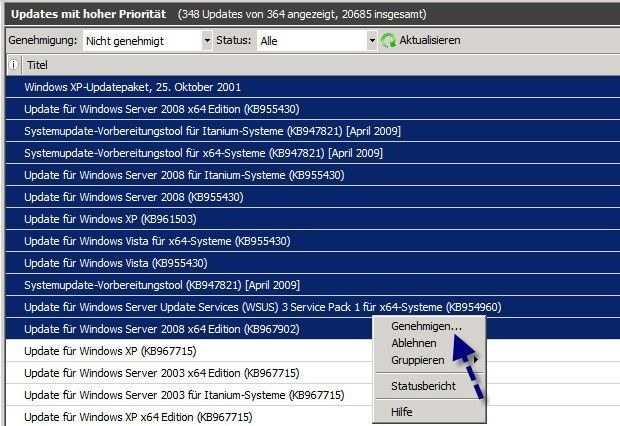The height and width of the screenshot is (426, 620).
Task: Select 'Update für Windows Server 2008 für Itanium-Systeme (KB955430)'
Action: 313,175
